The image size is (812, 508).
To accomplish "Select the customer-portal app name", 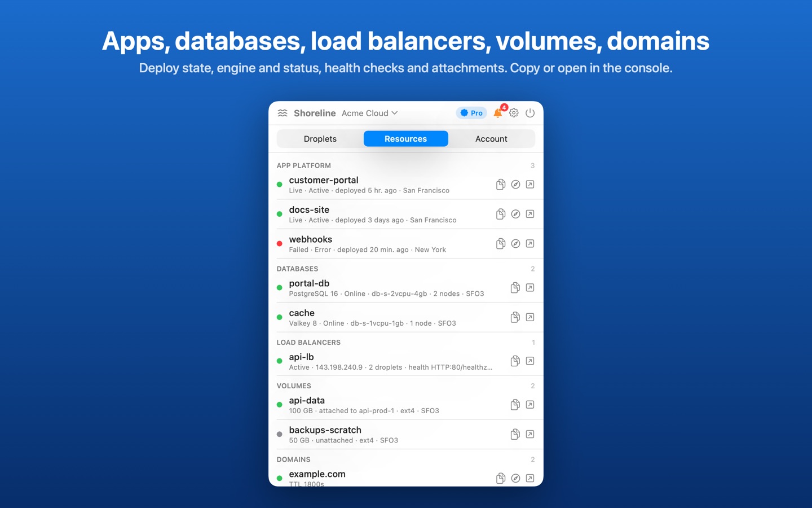I will pos(324,180).
